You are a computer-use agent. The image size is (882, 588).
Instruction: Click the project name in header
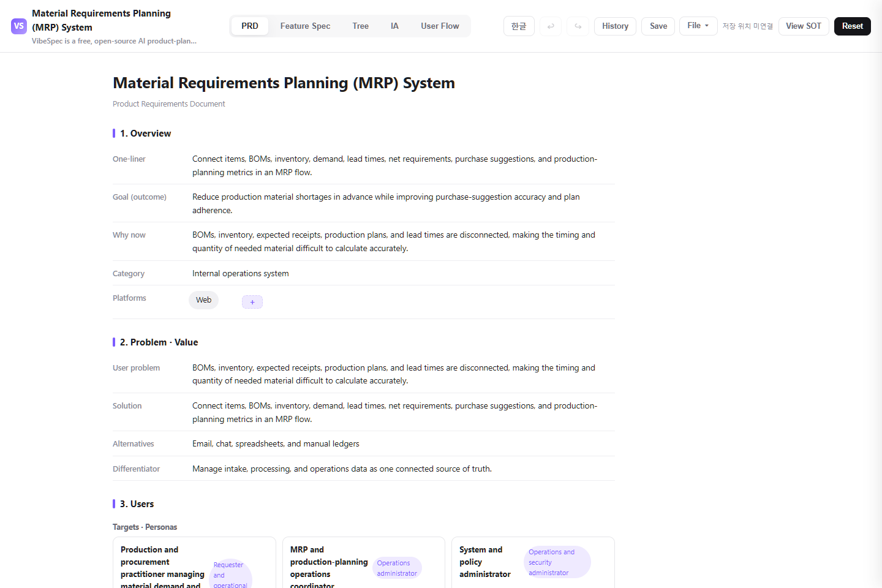(101, 20)
